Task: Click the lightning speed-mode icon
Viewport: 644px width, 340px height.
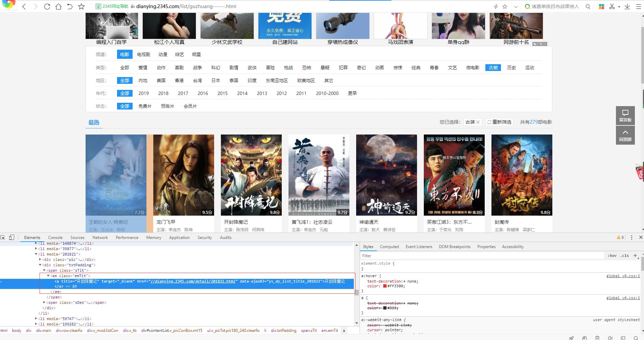Action: point(496,6)
